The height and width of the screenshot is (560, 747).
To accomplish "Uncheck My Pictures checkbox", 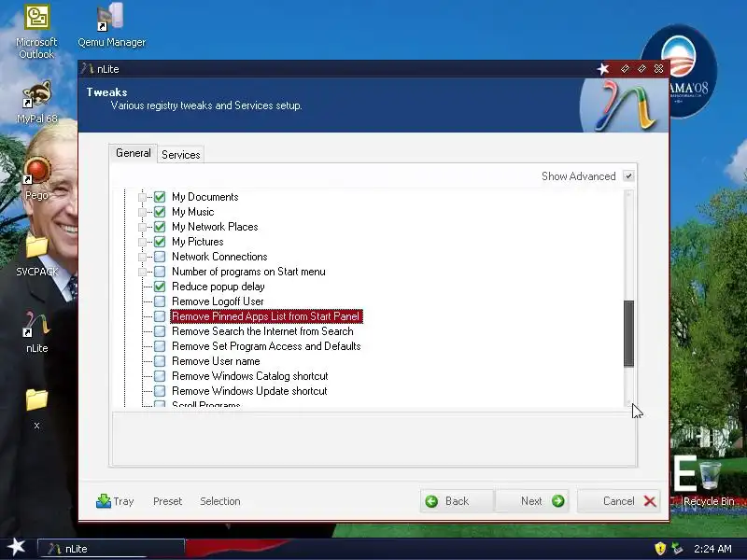I will pyautogui.click(x=160, y=242).
